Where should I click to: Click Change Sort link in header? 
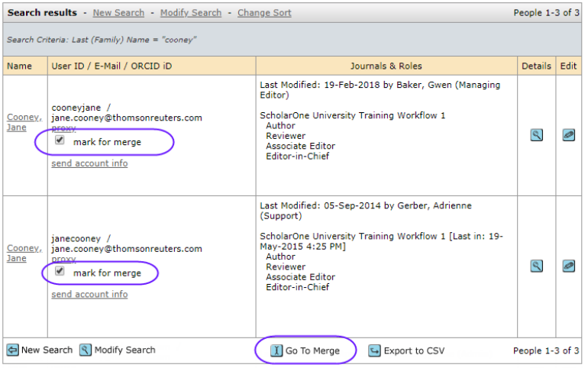(263, 13)
